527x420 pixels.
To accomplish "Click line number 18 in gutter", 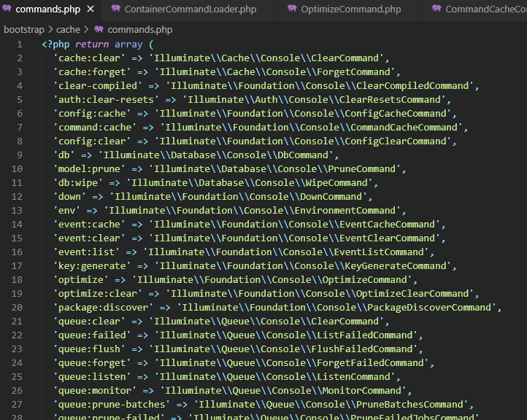I will tap(17, 280).
